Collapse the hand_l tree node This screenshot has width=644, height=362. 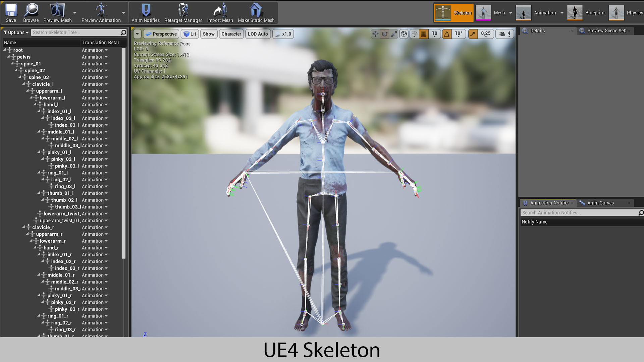click(35, 104)
